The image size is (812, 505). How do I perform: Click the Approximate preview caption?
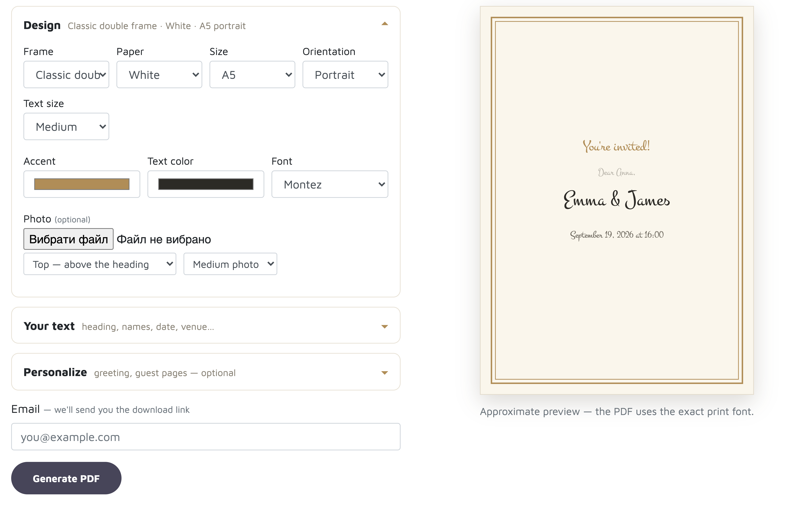pyautogui.click(x=617, y=411)
